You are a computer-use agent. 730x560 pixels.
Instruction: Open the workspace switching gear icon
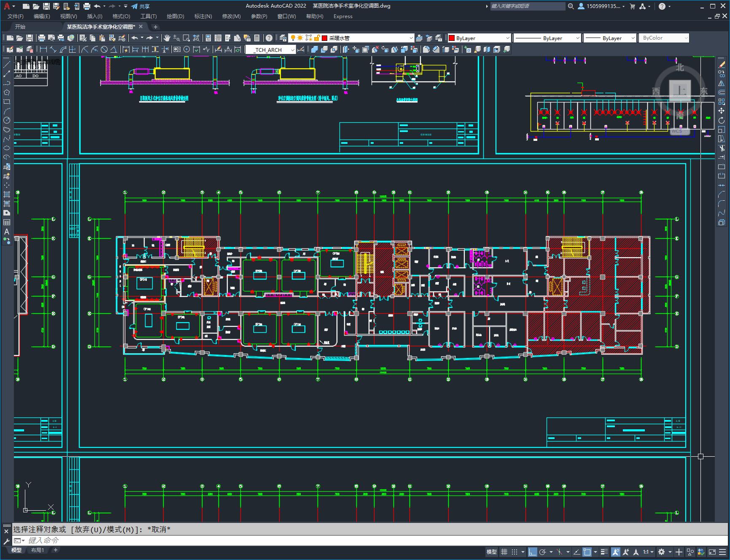click(x=661, y=552)
